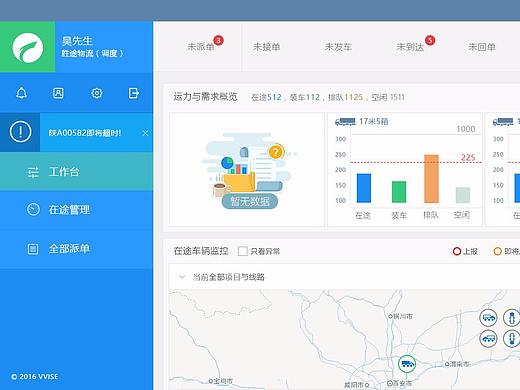
Task: Click the 暂无数据 placeholder illustration
Action: point(249,171)
